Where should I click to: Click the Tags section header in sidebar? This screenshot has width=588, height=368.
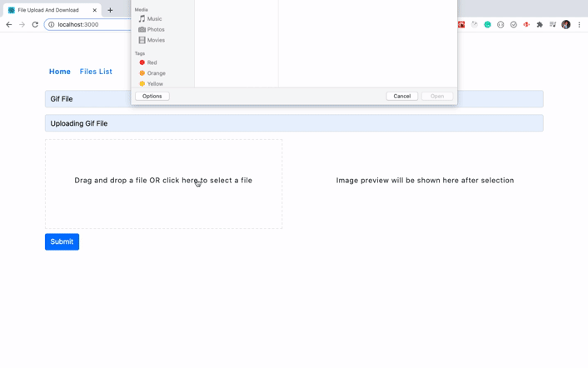[x=140, y=53]
